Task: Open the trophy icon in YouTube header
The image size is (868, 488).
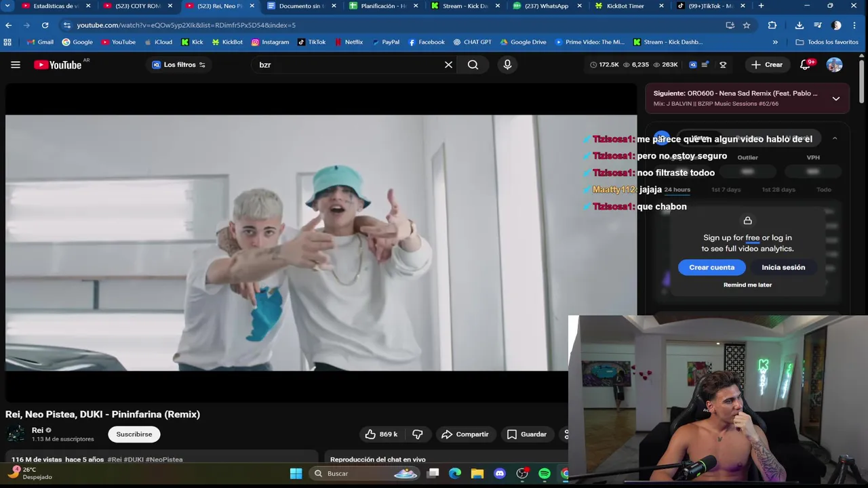Action: coord(723,64)
